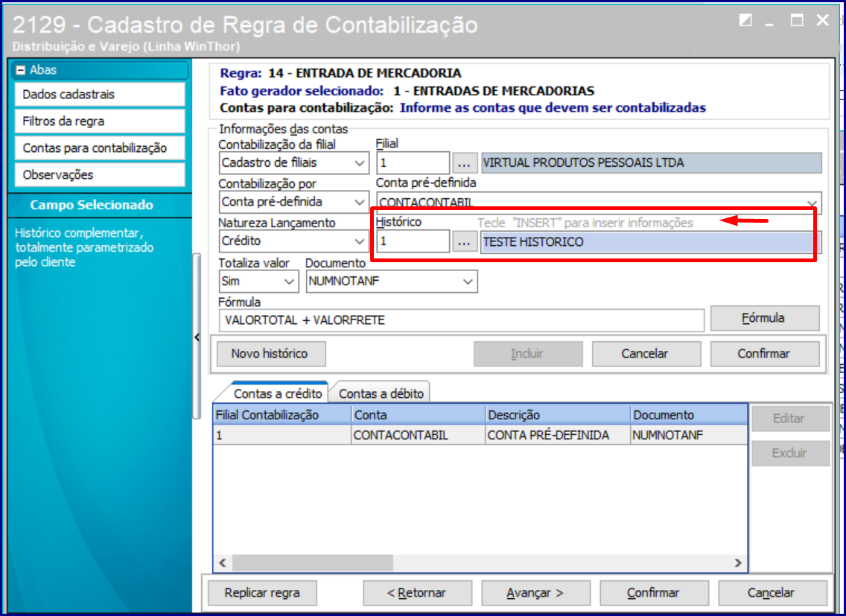Screen dimensions: 846x616
Task: Select the CONTACONTABIL grid cell
Action: coord(418,435)
